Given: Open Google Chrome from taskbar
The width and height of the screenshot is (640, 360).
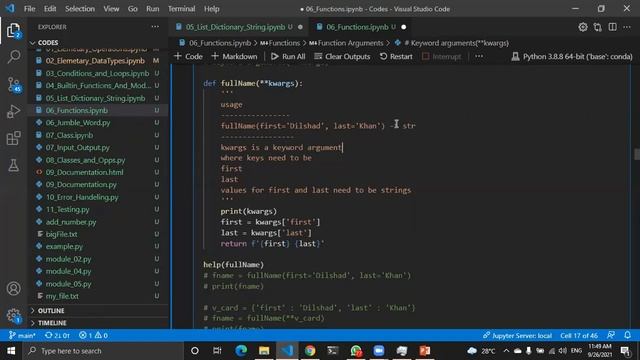Looking at the screenshot, I should 310,351.
